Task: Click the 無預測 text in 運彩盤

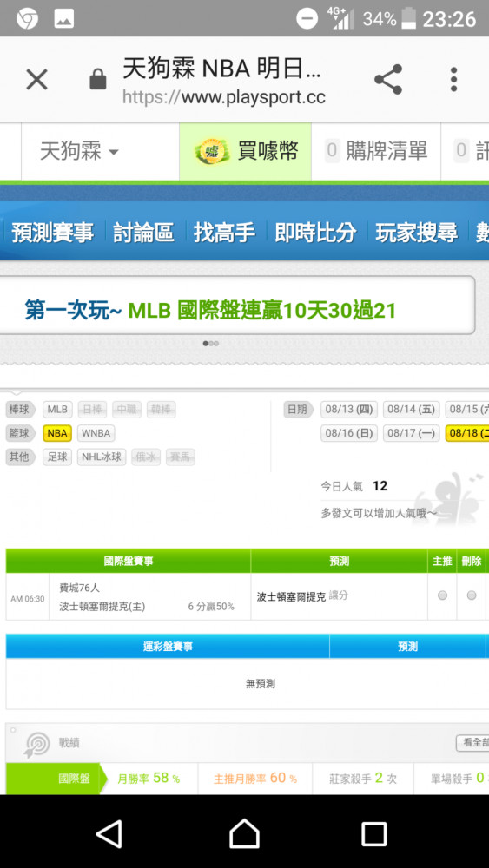Action: 261,684
